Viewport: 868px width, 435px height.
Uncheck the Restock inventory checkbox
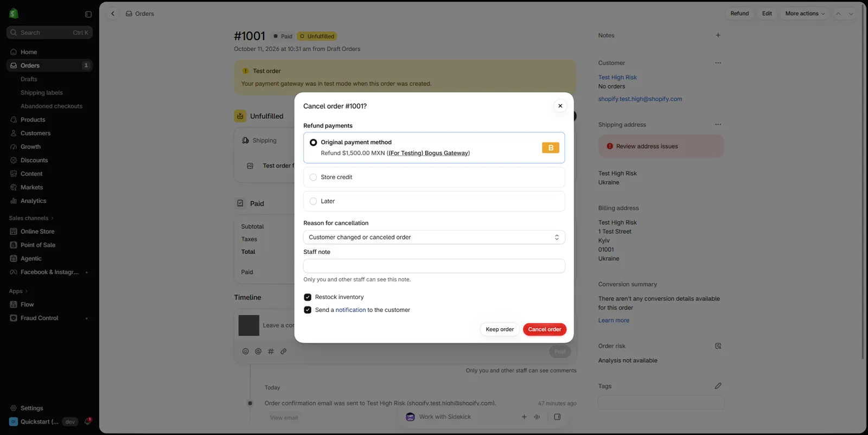[x=308, y=297]
